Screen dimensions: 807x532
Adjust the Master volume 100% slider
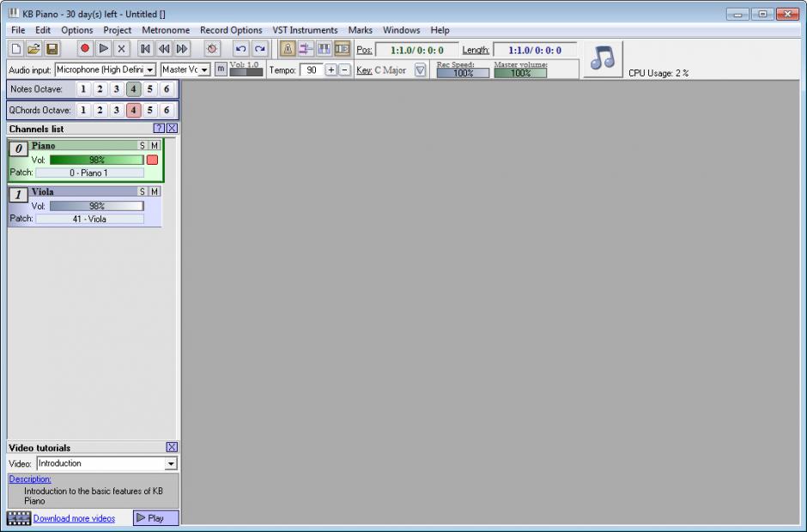[520, 73]
